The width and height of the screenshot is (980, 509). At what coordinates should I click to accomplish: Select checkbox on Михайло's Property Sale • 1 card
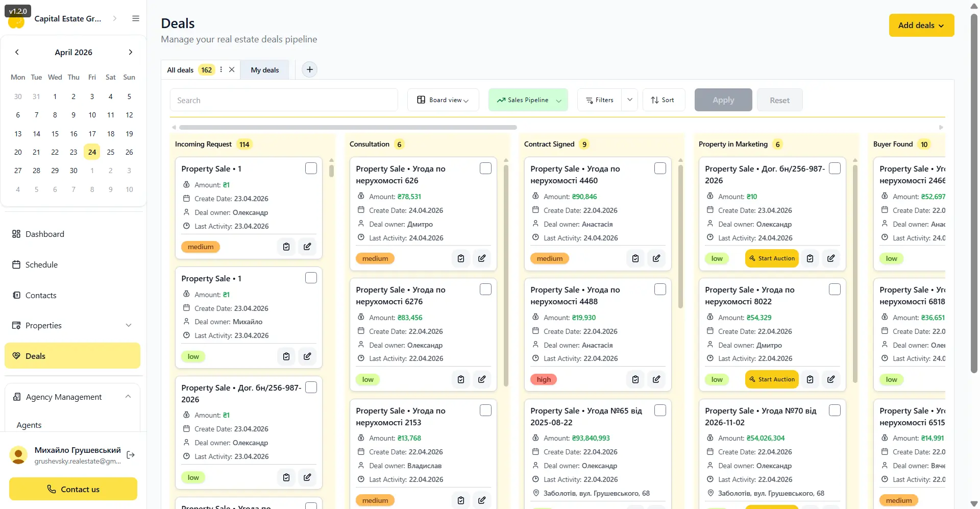pyautogui.click(x=311, y=278)
